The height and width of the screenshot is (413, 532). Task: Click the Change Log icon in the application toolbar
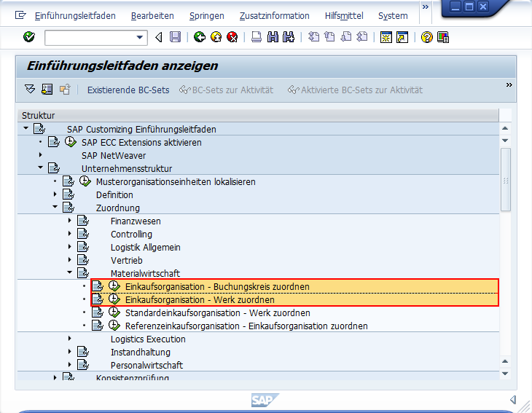(x=47, y=90)
